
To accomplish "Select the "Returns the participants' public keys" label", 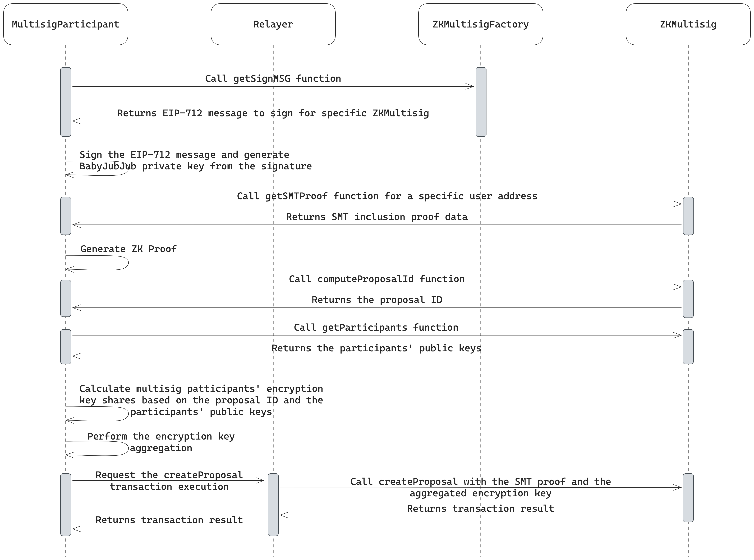I will [x=376, y=348].
